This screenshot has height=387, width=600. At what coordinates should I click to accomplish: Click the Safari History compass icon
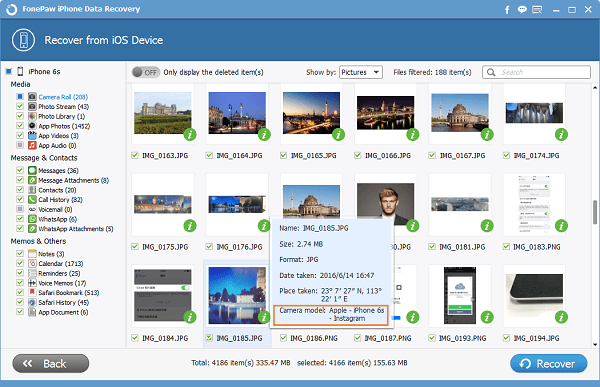pos(32,302)
